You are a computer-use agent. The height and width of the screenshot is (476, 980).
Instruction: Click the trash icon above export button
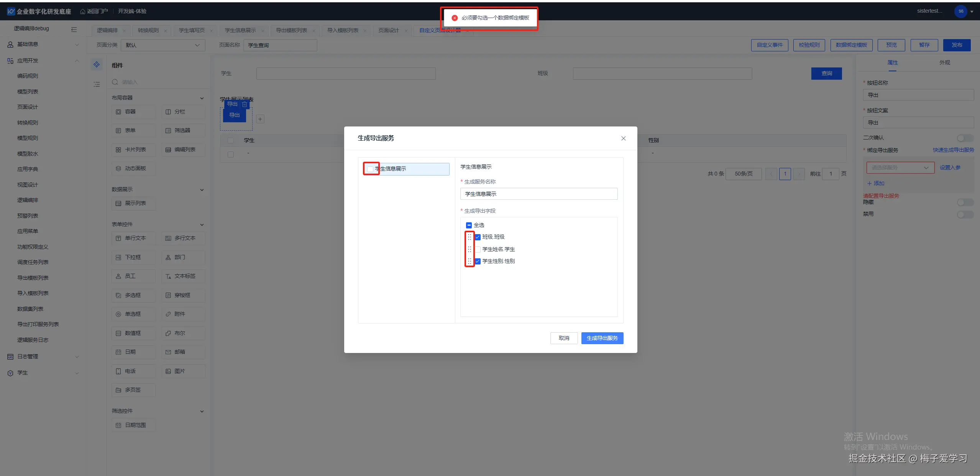(x=245, y=104)
